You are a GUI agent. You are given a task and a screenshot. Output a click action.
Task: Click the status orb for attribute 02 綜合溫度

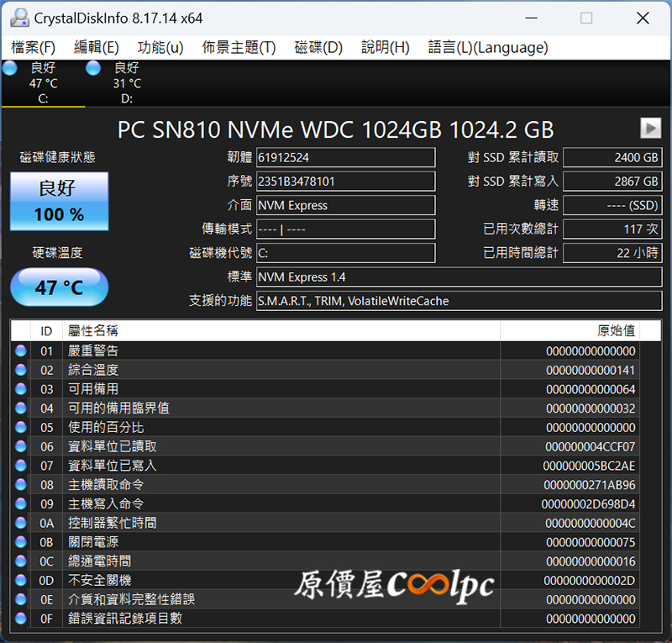tap(20, 370)
